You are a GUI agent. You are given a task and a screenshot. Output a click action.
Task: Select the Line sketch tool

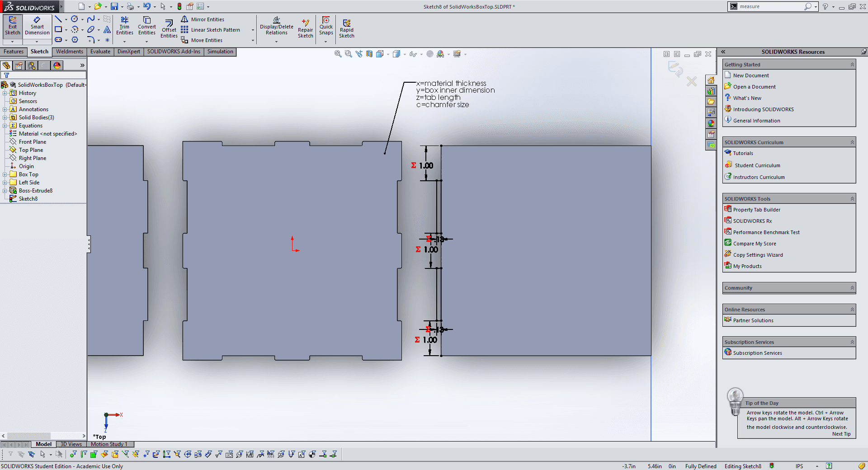(x=58, y=19)
